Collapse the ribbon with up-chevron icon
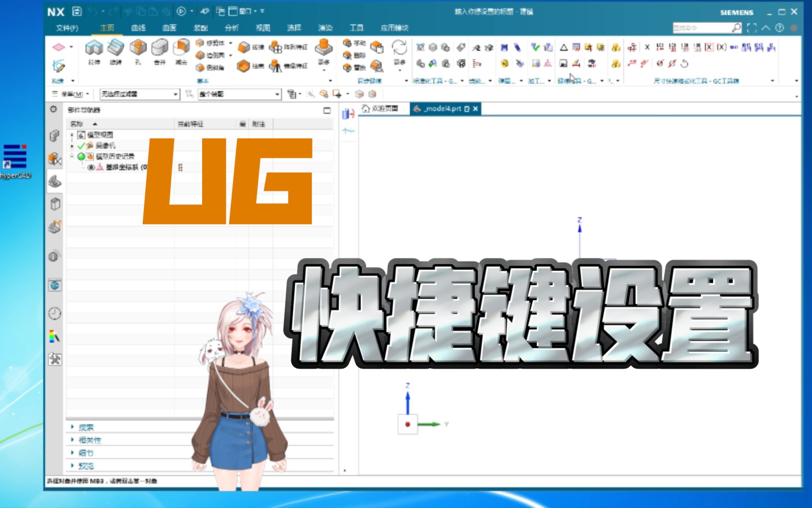This screenshot has height=508, width=812. click(x=765, y=28)
